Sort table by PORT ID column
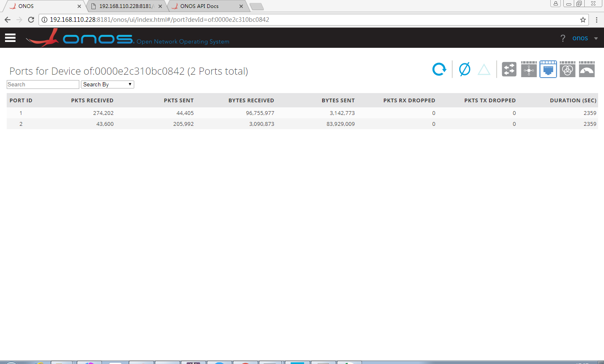Screen dimensions: 604x364 point(21,100)
